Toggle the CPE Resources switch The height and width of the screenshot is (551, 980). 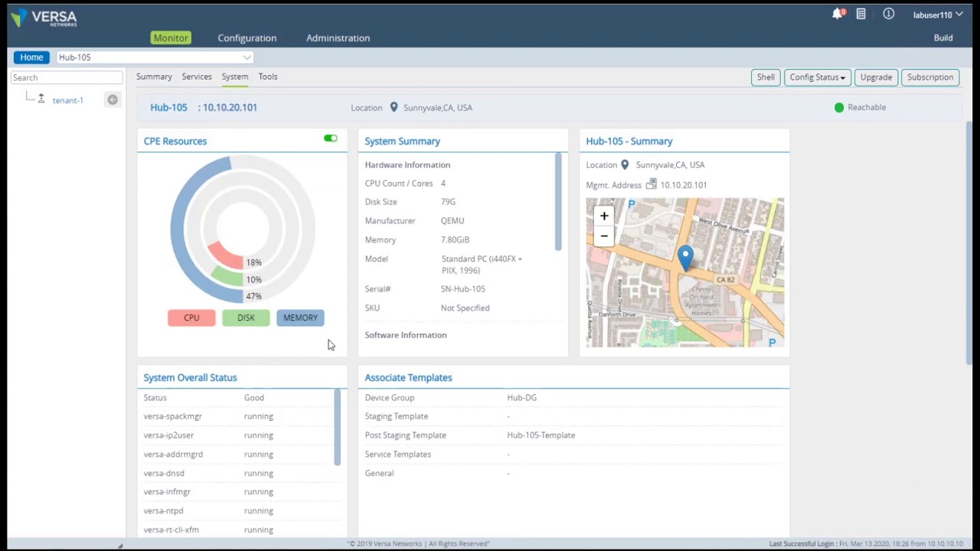click(331, 139)
